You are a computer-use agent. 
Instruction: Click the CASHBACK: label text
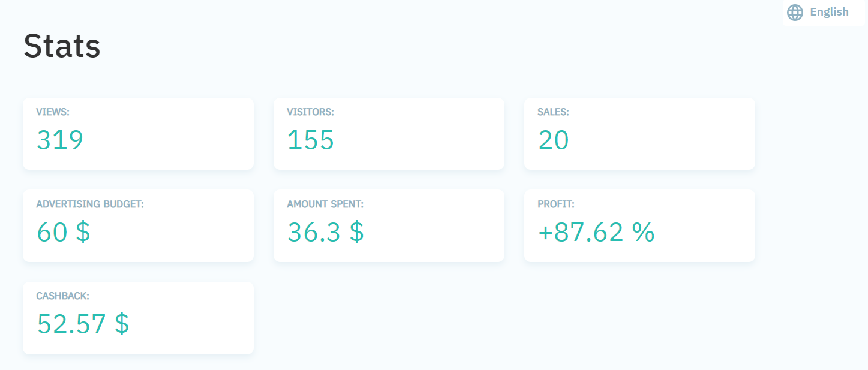tap(63, 296)
